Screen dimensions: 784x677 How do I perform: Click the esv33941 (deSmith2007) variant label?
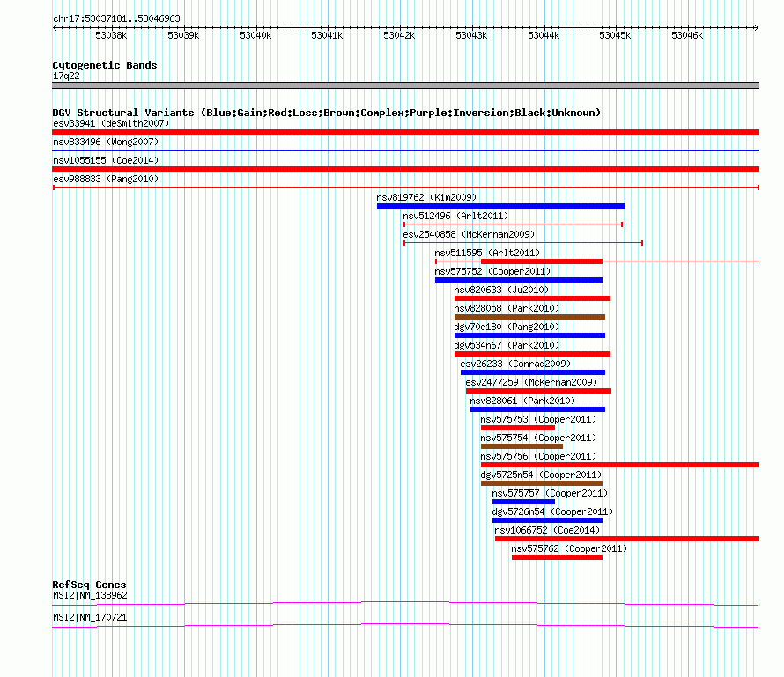click(111, 123)
